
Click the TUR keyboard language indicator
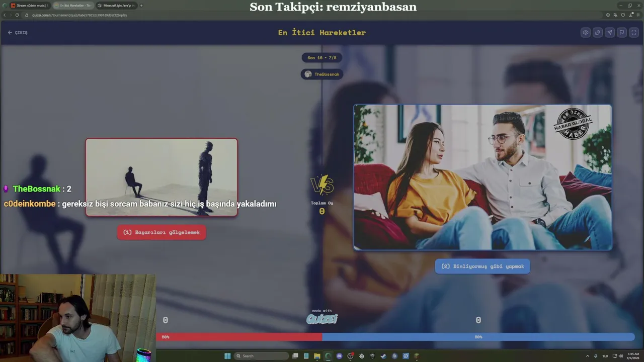coord(605,356)
